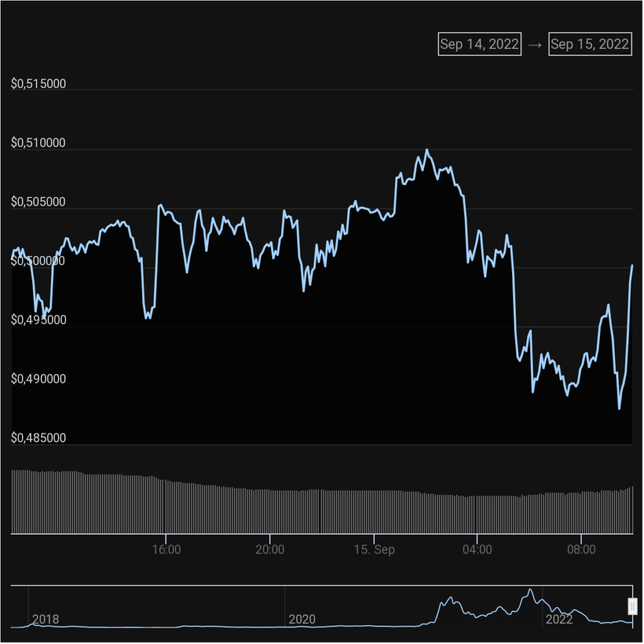This screenshot has height=644, width=644.
Task: Click the highest navigator peak before 2022
Action: pos(531,590)
